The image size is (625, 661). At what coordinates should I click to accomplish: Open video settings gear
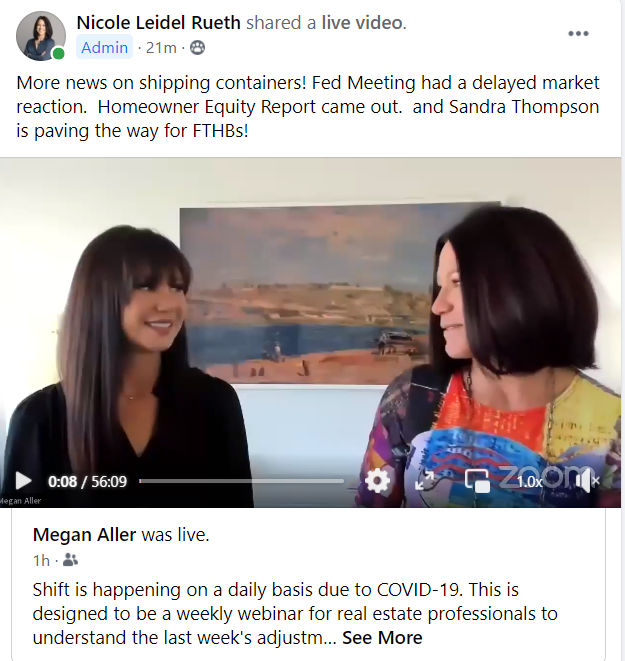click(377, 481)
